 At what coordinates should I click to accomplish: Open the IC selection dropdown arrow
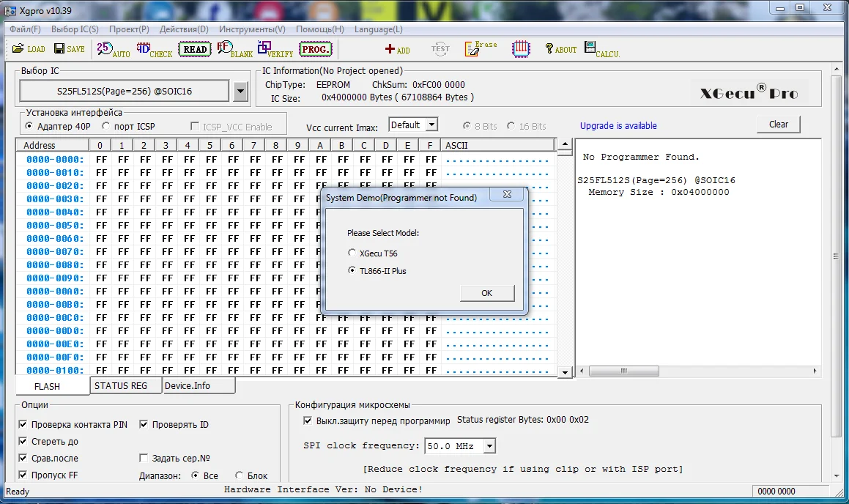[241, 91]
